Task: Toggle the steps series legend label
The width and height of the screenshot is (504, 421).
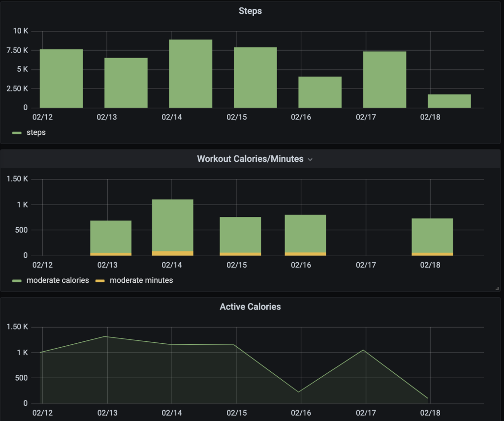Action: 35,132
